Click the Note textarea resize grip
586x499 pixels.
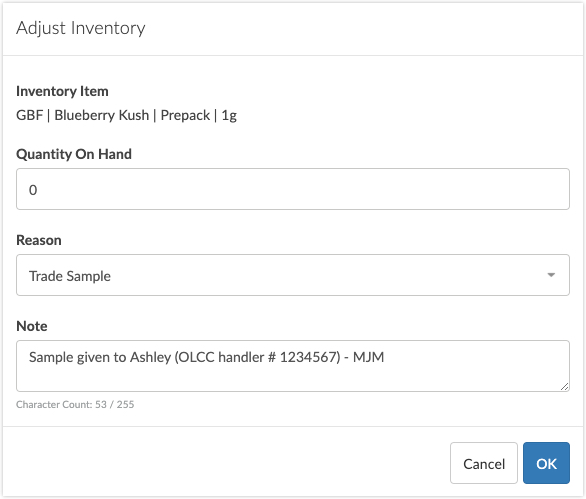pyautogui.click(x=564, y=386)
